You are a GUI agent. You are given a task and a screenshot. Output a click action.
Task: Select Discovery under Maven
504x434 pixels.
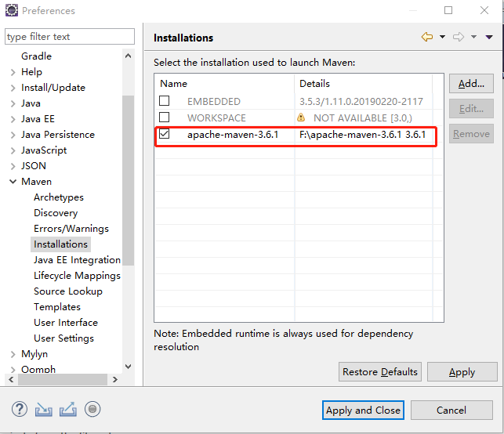56,213
